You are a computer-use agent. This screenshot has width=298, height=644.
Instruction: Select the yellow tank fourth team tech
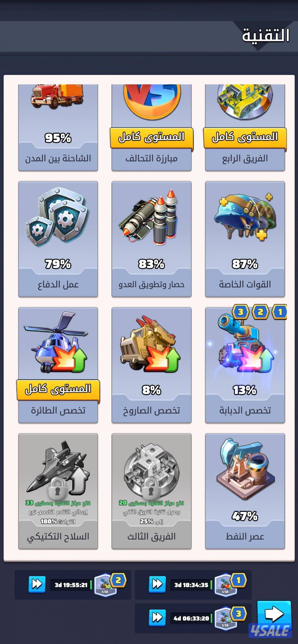pyautogui.click(x=245, y=101)
